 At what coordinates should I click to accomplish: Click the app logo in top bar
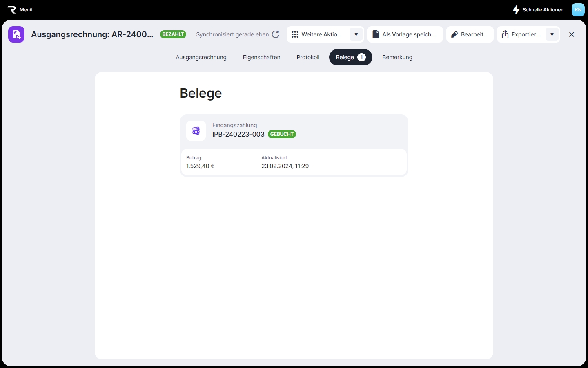click(11, 10)
